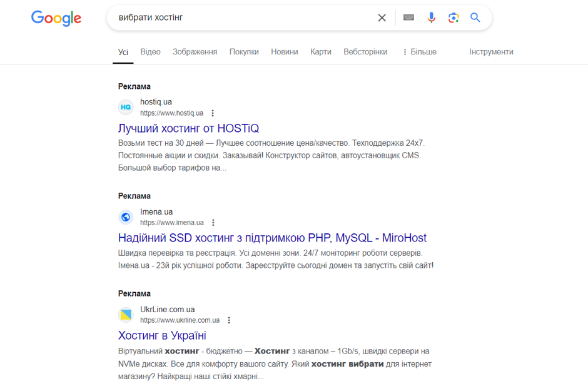The width and height of the screenshot is (588, 386).
Task: Click the UkrLine.com.ua site name
Action: [x=167, y=310]
